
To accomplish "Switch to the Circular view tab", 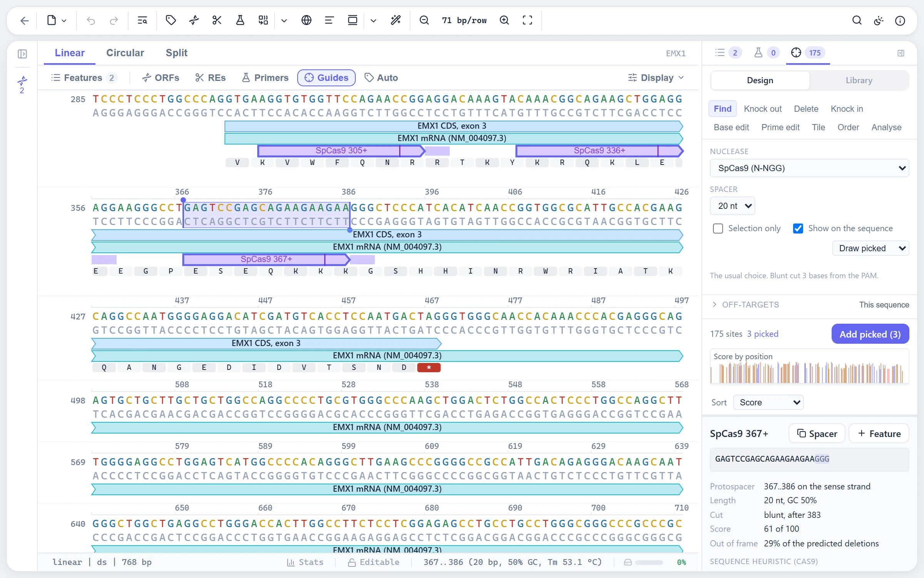I will coord(125,53).
